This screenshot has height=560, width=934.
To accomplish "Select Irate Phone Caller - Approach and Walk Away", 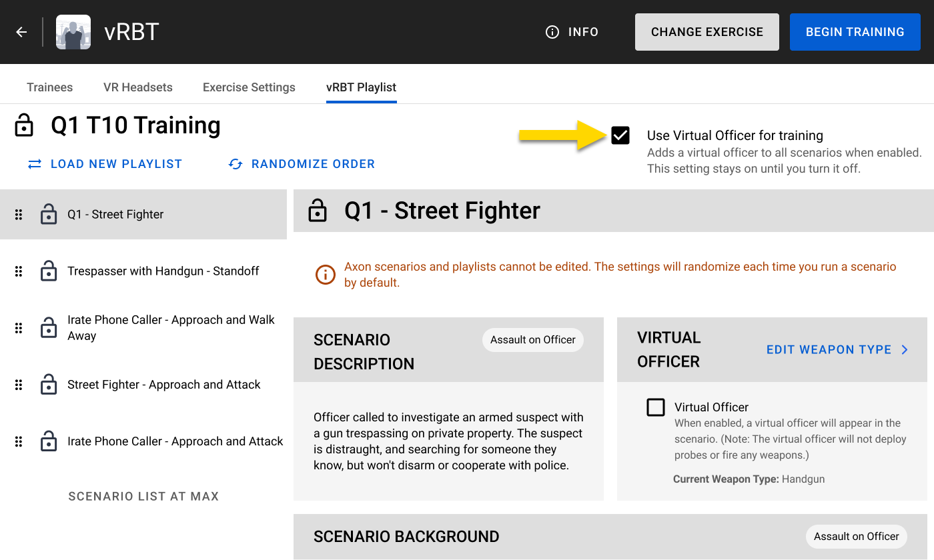I will [171, 328].
